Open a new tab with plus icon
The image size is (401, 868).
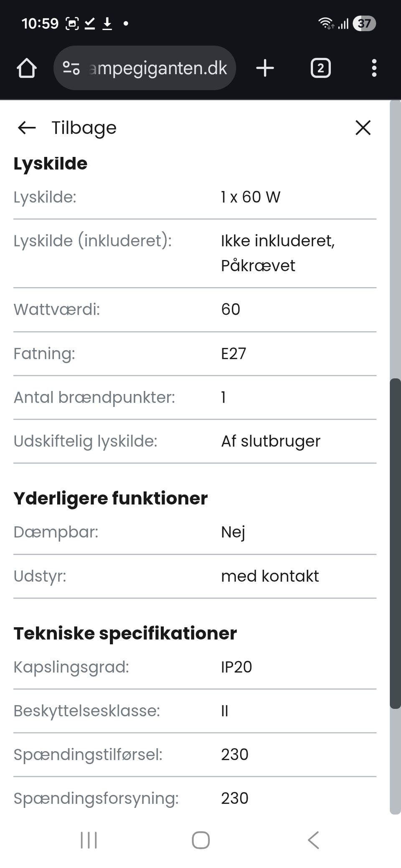coord(265,68)
